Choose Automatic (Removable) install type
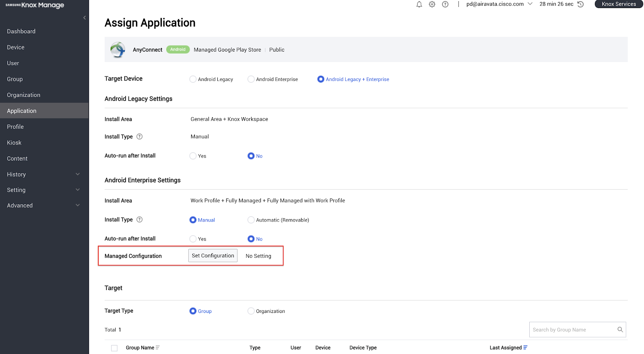 pos(251,220)
